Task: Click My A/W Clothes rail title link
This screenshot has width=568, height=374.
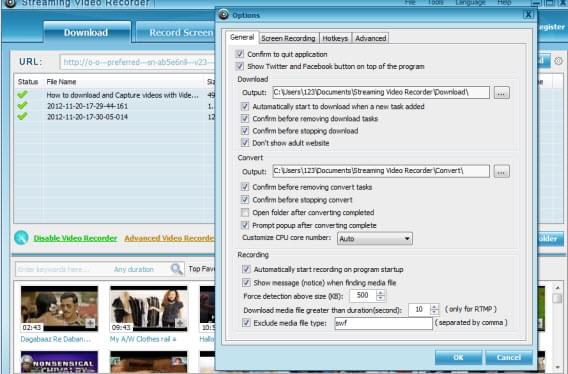Action: pos(143,339)
